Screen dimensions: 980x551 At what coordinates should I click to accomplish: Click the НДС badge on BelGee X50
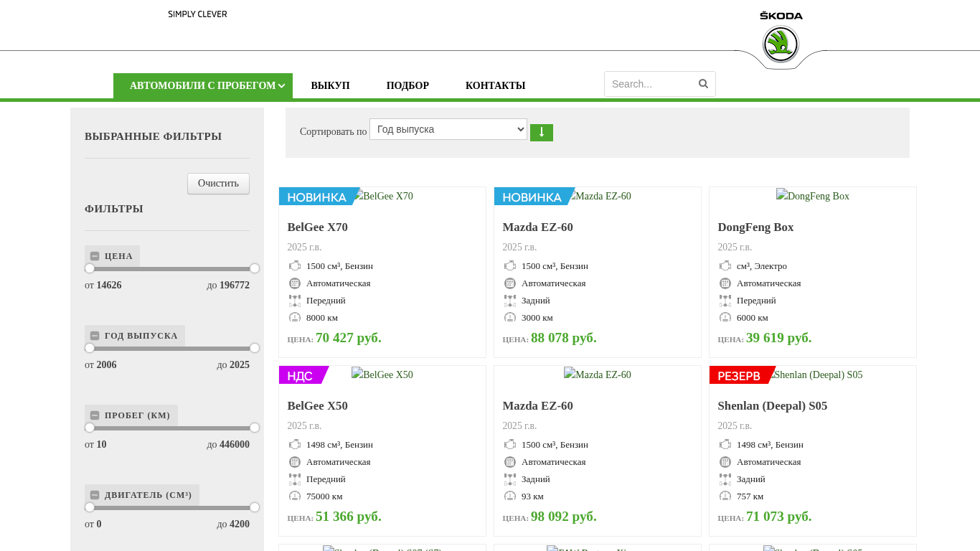coord(301,375)
